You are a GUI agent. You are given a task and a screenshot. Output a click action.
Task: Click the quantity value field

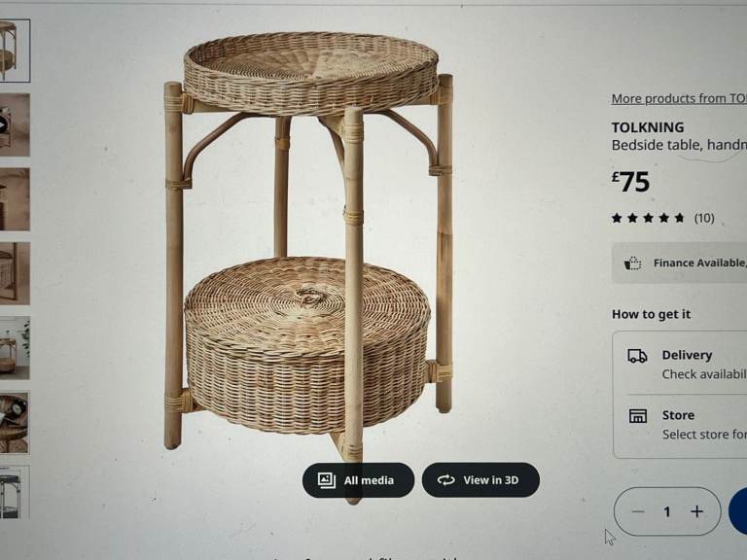(x=667, y=511)
